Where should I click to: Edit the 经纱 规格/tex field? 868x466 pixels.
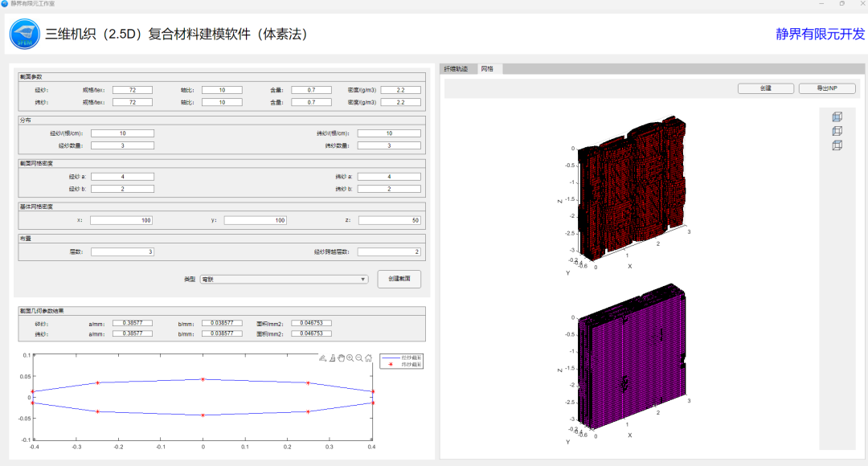[133, 90]
